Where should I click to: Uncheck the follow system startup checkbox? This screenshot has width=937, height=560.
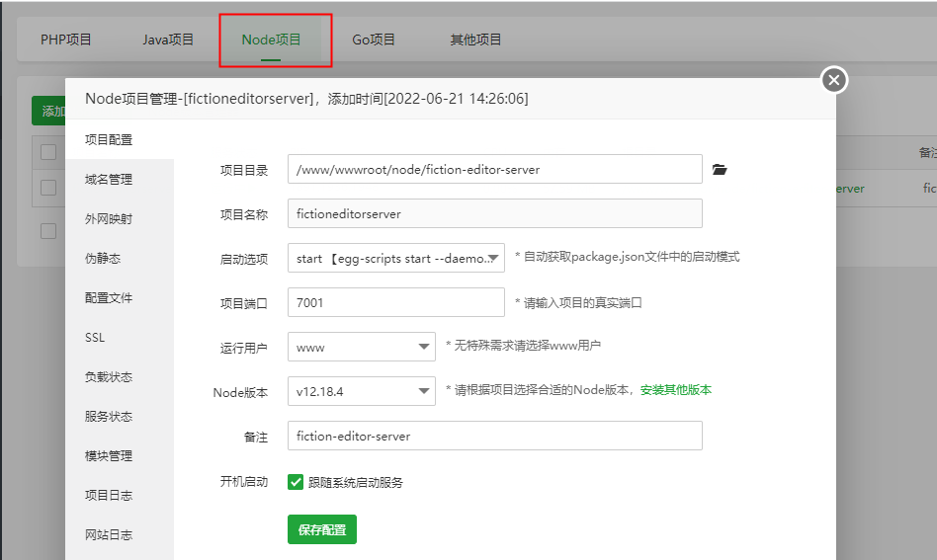pos(296,482)
